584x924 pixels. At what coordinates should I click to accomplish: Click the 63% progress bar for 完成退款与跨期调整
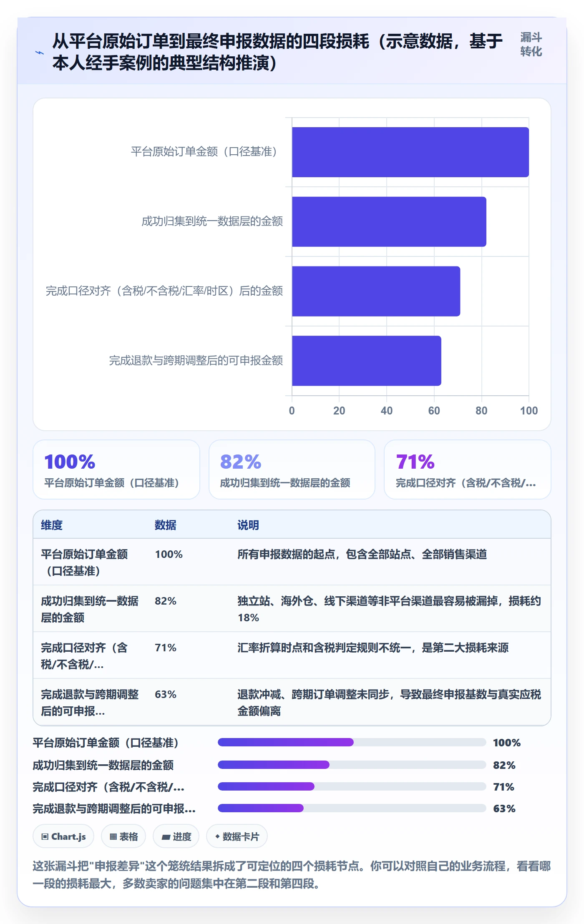coord(352,808)
